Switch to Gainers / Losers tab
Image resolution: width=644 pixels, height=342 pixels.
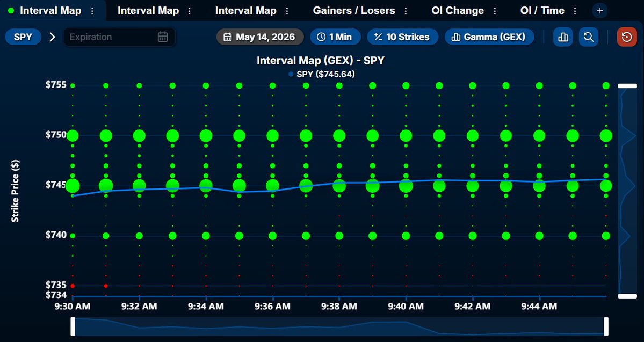pyautogui.click(x=354, y=11)
